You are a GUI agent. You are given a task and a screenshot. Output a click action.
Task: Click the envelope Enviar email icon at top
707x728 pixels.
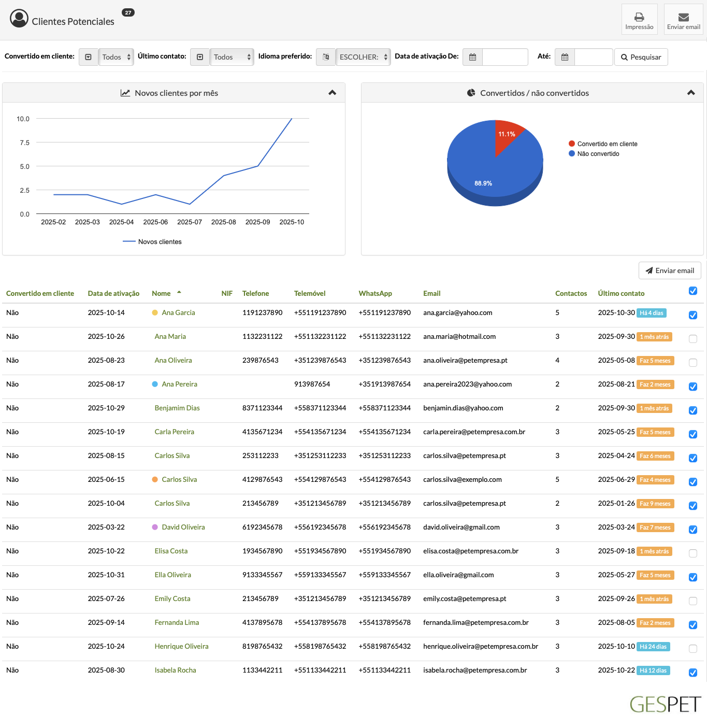pos(683,17)
